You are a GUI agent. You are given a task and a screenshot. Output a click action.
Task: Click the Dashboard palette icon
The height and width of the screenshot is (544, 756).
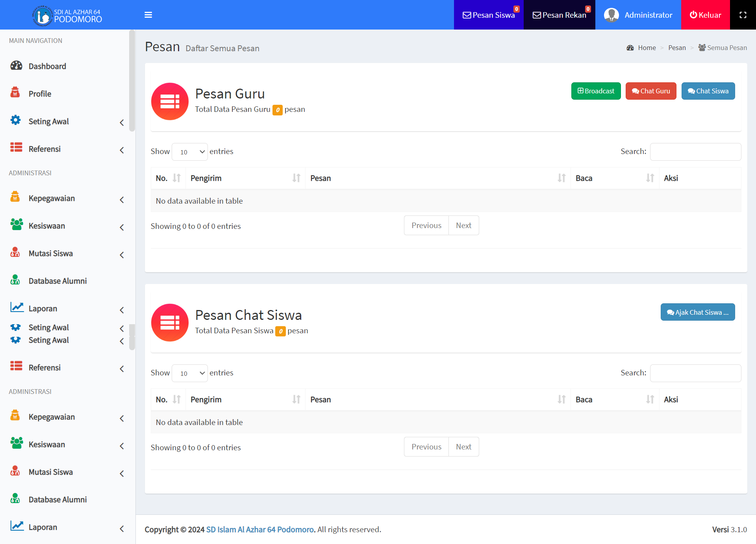(x=16, y=66)
